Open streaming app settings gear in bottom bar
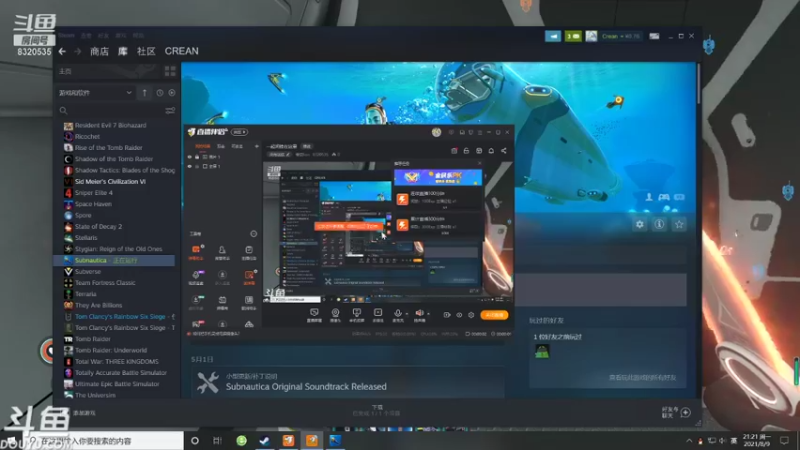The height and width of the screenshot is (450, 800). pyautogui.click(x=471, y=315)
